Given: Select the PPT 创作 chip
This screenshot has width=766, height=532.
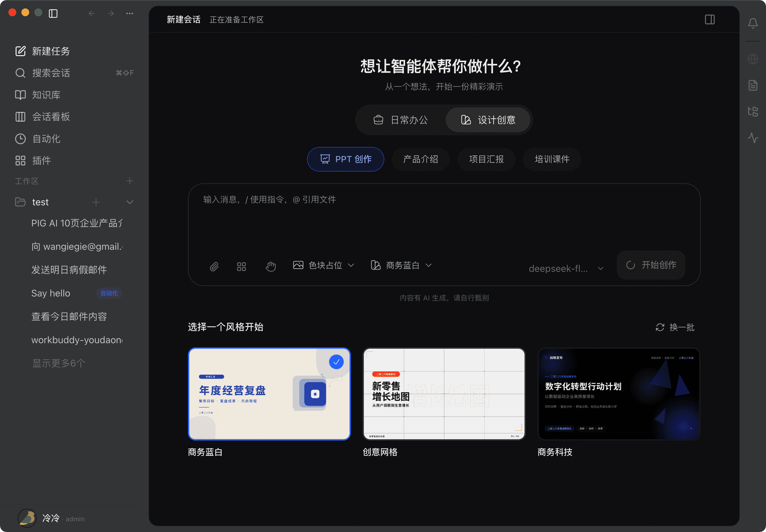Looking at the screenshot, I should point(345,159).
